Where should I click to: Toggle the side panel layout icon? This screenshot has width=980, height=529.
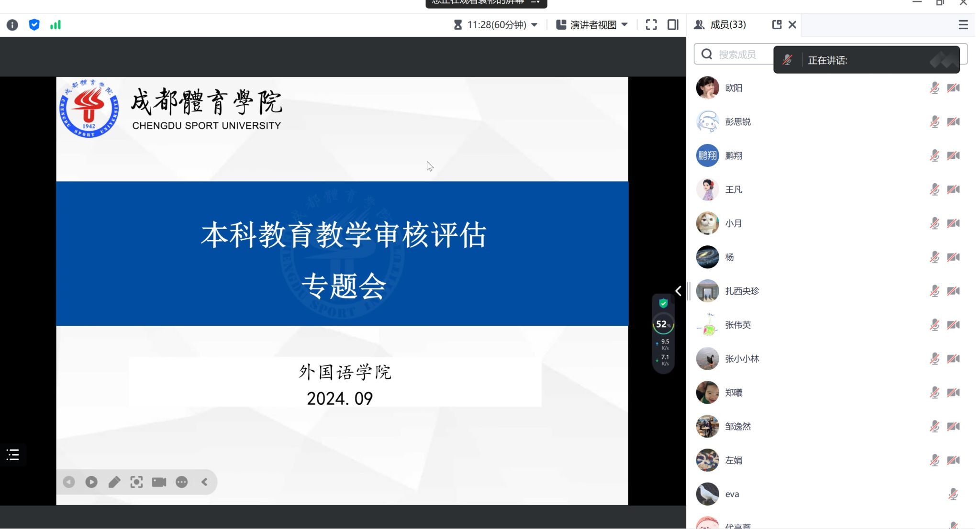tap(673, 25)
